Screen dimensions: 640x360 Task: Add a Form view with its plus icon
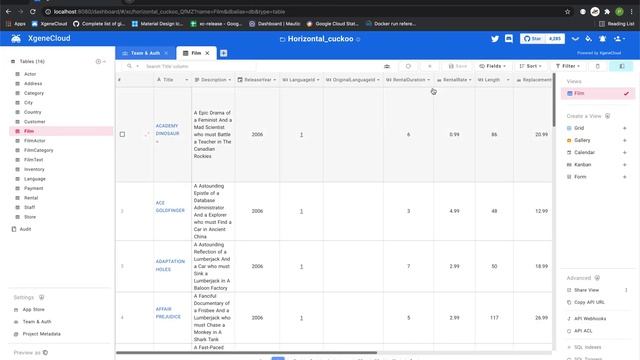(624, 177)
